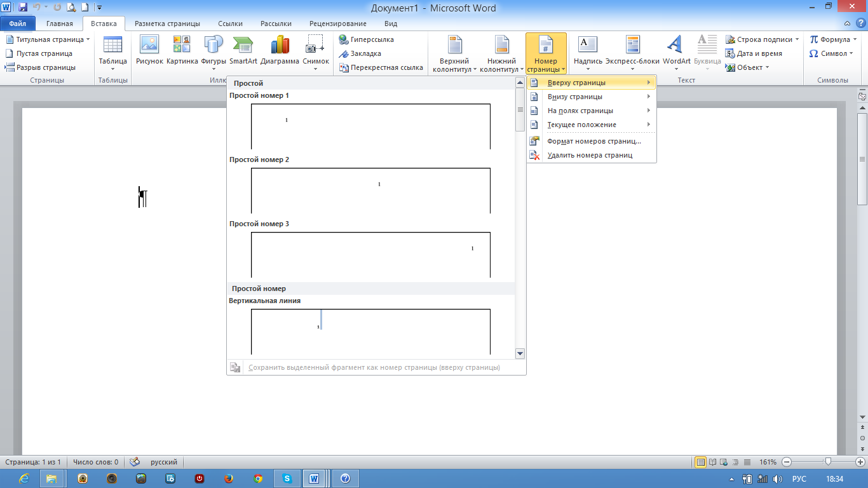Insert a Пустая страница
Image resolution: width=868 pixels, height=488 pixels.
(39, 53)
